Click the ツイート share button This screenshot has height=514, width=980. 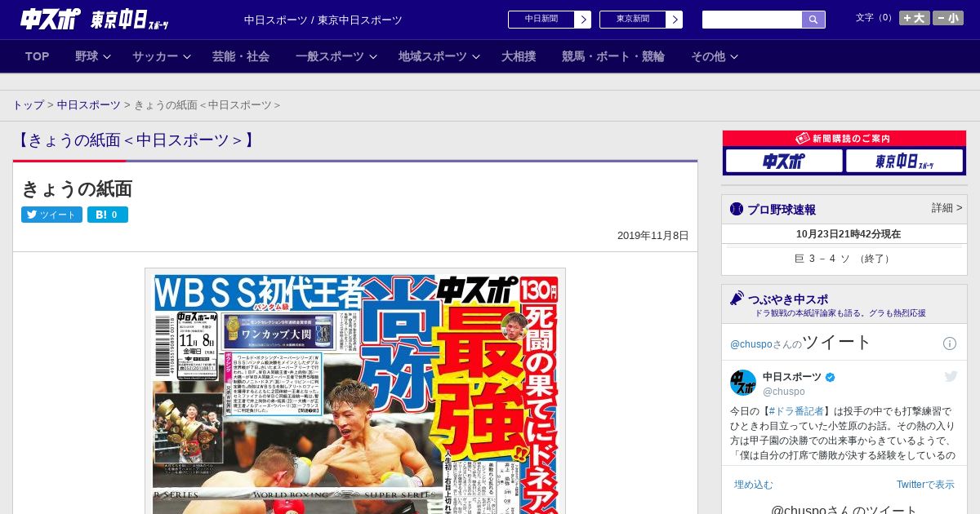coord(51,215)
